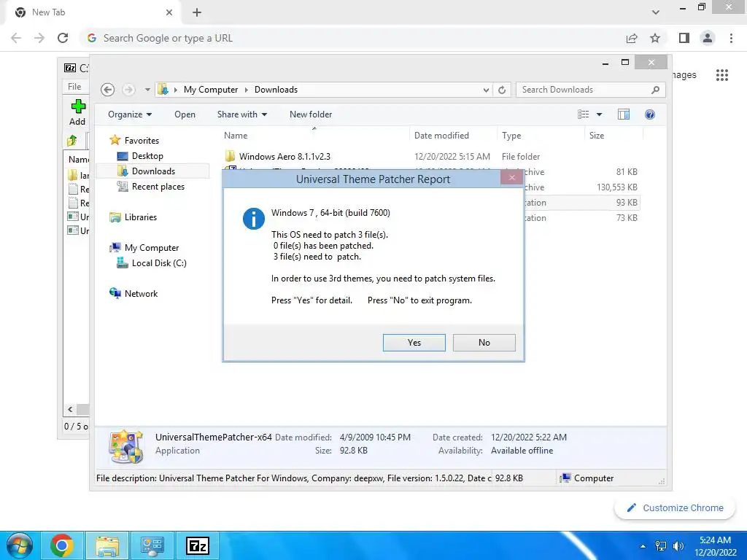Screen dimensions: 747x560
Task: Open more view options dropdown arrow
Action: pos(600,114)
